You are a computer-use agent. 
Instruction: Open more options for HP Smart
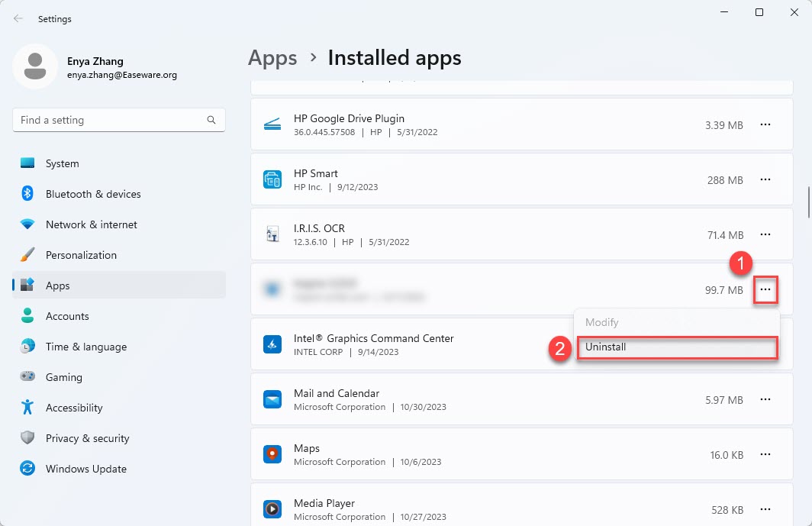[765, 179]
